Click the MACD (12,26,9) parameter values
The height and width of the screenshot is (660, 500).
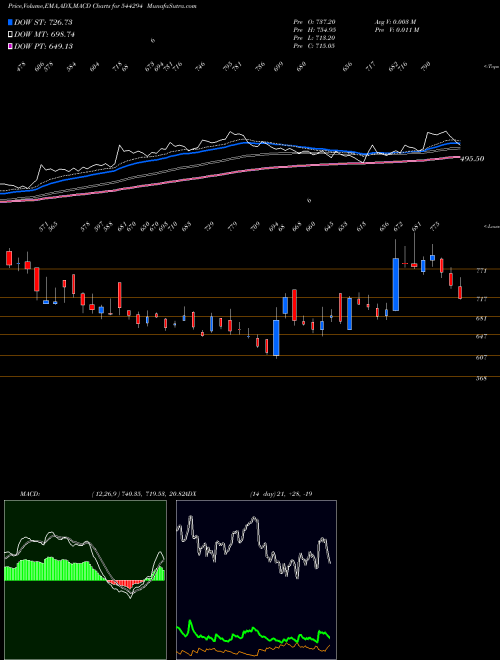[x=137, y=493]
